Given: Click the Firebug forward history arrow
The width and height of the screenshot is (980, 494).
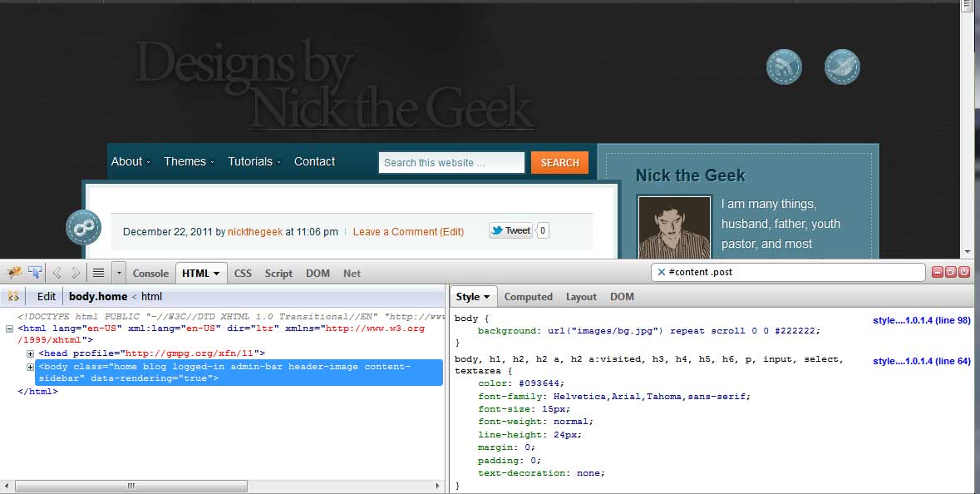Looking at the screenshot, I should [x=76, y=273].
